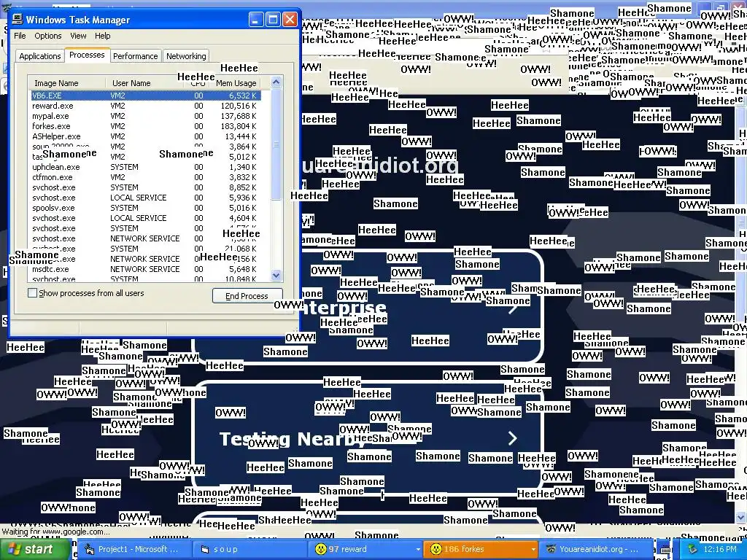Enable Show processes from all users checkbox
Screen dimensions: 747x560
click(32, 293)
